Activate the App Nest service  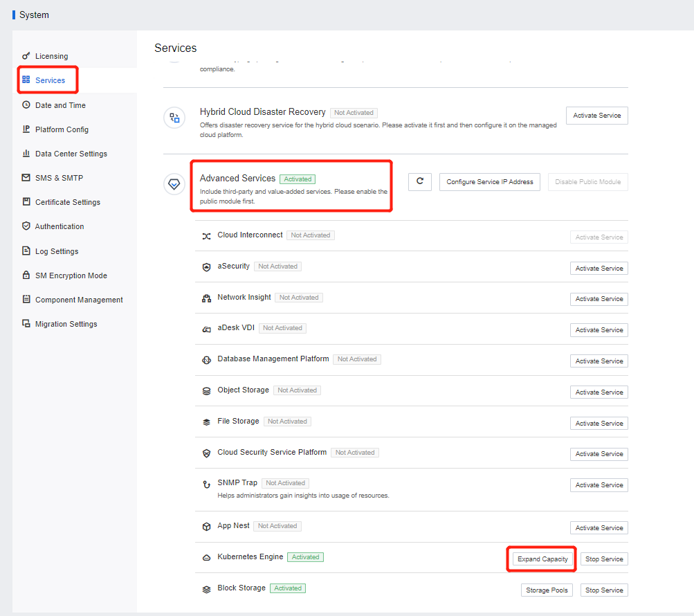point(599,528)
